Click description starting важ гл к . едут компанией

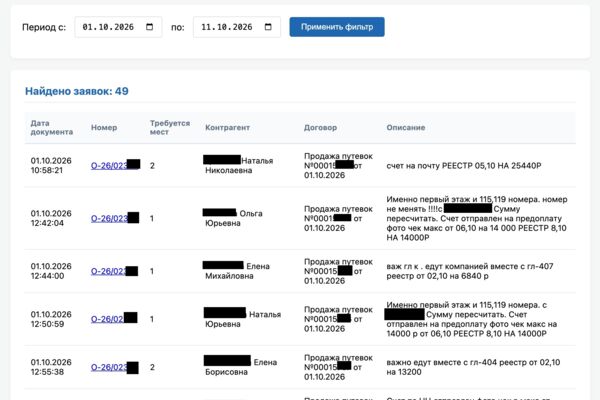[470, 271]
